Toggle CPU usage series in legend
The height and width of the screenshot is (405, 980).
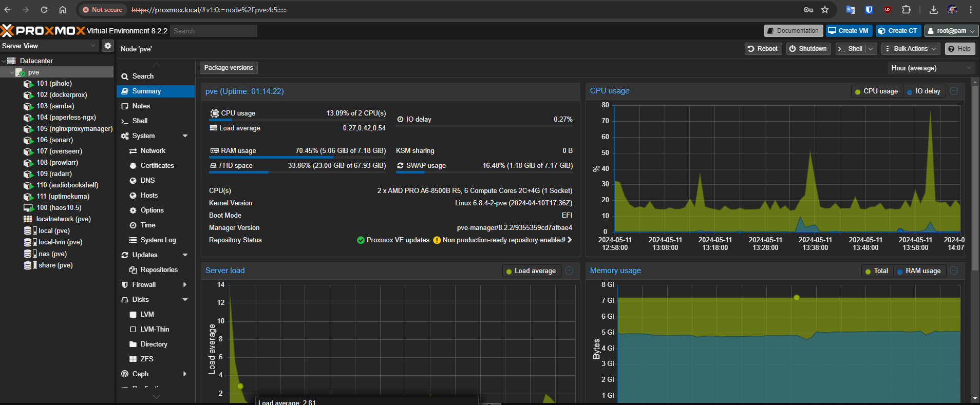[876, 91]
